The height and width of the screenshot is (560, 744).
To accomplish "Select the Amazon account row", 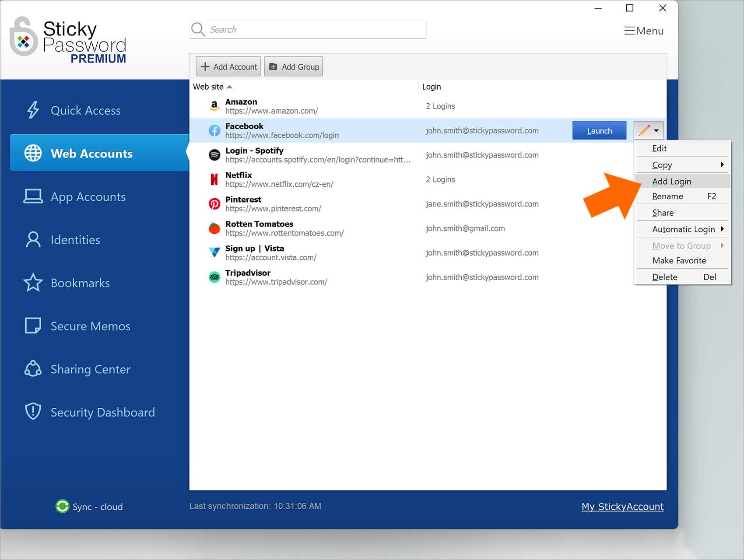I will click(x=428, y=106).
